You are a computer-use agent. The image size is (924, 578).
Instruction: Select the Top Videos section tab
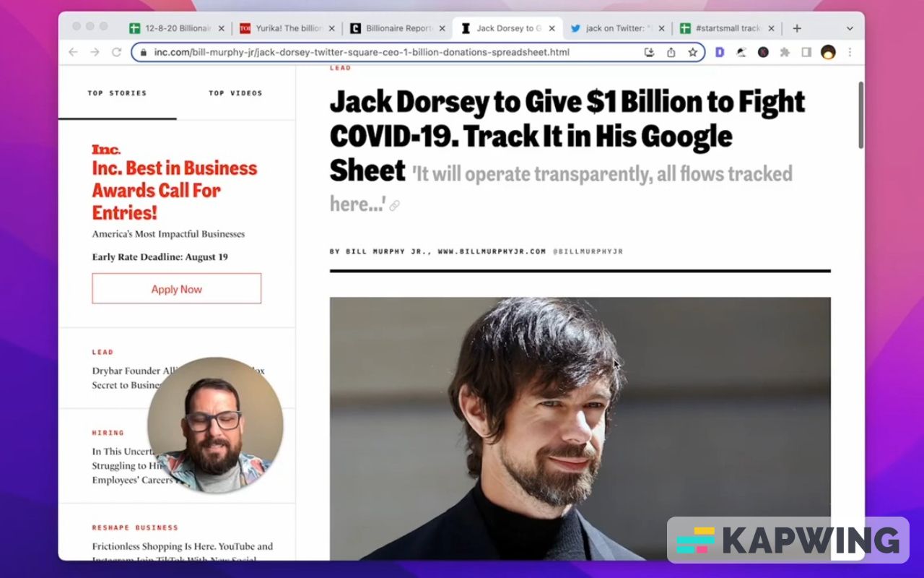235,93
